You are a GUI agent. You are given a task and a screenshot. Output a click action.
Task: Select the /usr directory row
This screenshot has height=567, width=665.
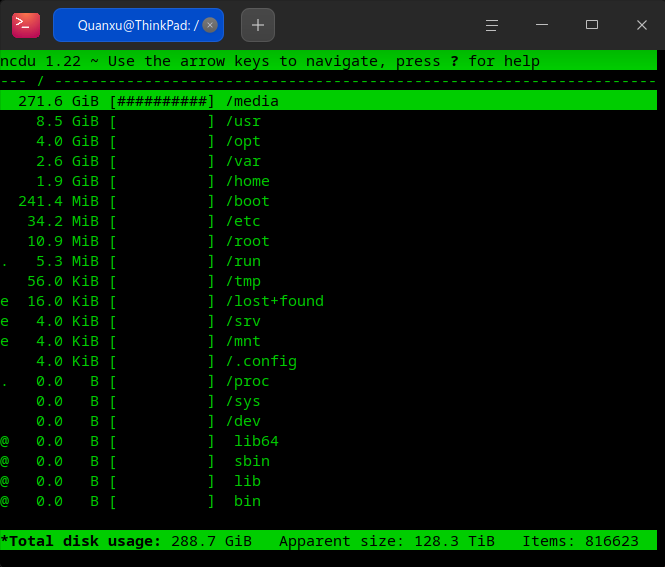point(329,121)
